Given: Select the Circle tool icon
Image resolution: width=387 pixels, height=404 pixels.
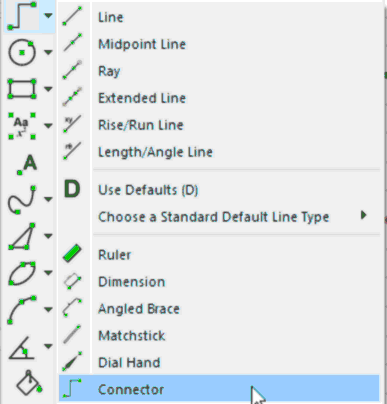Looking at the screenshot, I should (22, 52).
